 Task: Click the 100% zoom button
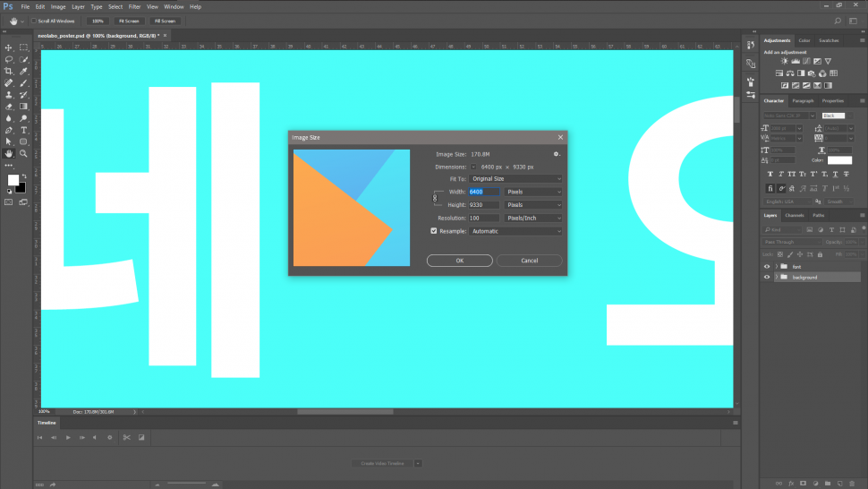pyautogui.click(x=98, y=21)
